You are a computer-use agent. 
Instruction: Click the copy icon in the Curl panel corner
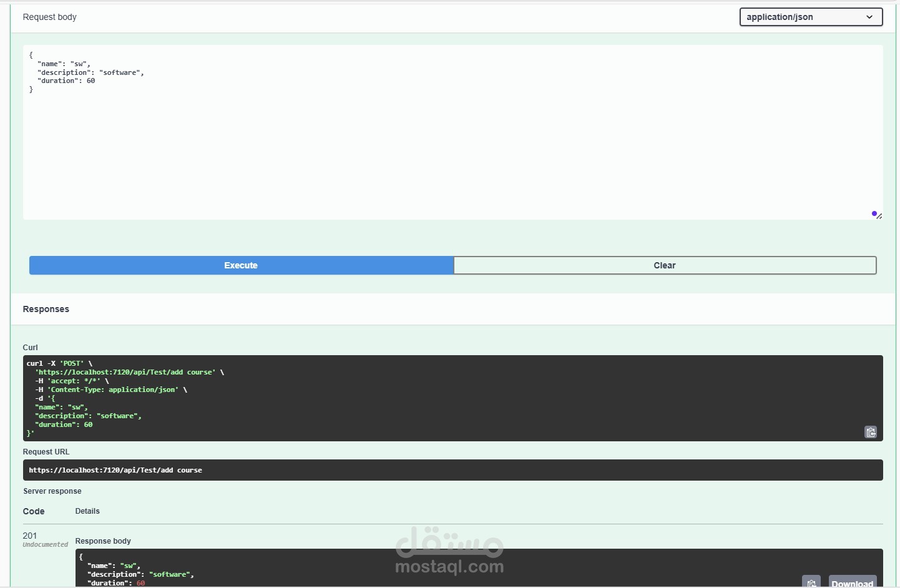click(871, 431)
